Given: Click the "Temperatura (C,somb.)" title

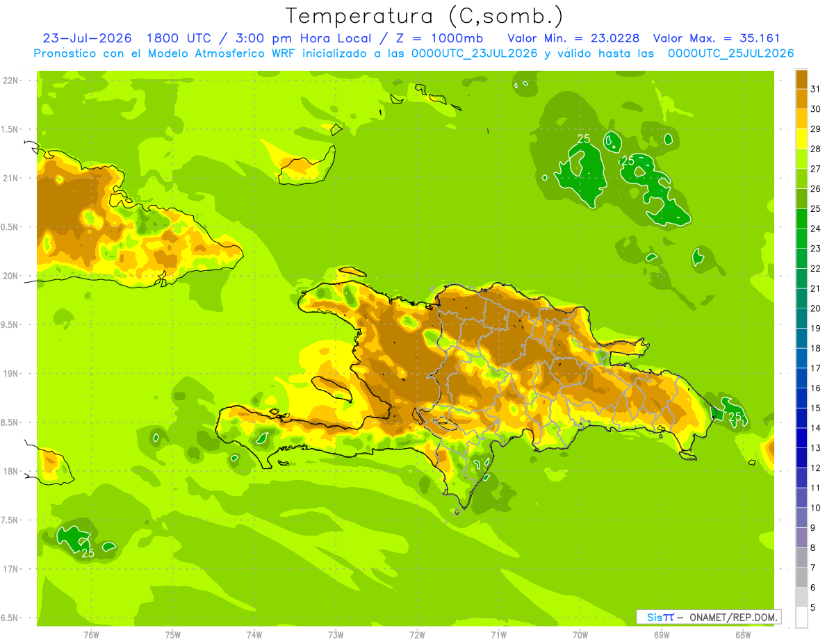Looking at the screenshot, I should click(425, 16).
